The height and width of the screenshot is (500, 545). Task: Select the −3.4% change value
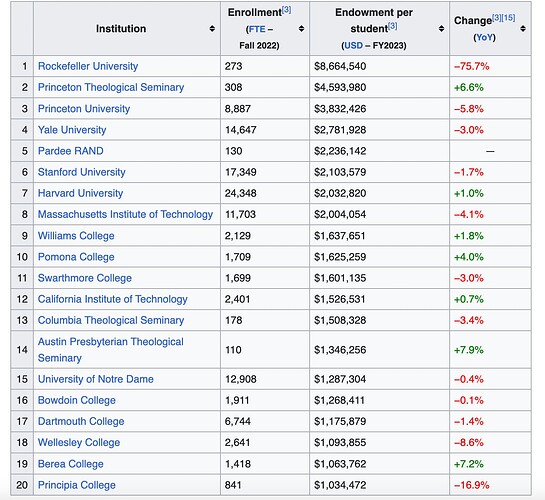[469, 320]
